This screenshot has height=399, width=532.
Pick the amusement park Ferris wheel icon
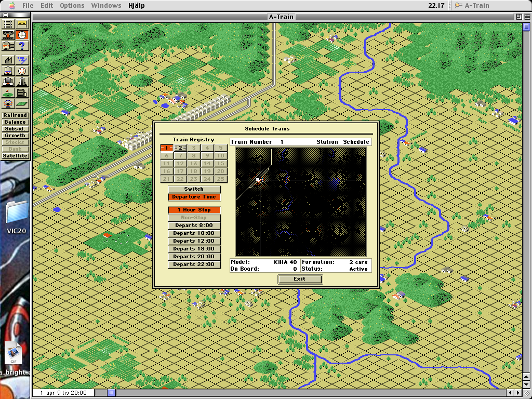click(x=8, y=103)
